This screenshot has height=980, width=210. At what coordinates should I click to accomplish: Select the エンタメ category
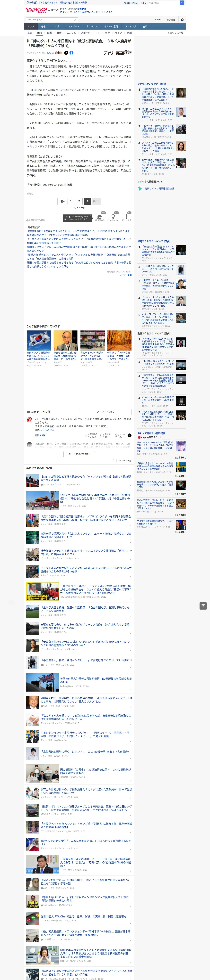pyautogui.click(x=71, y=33)
